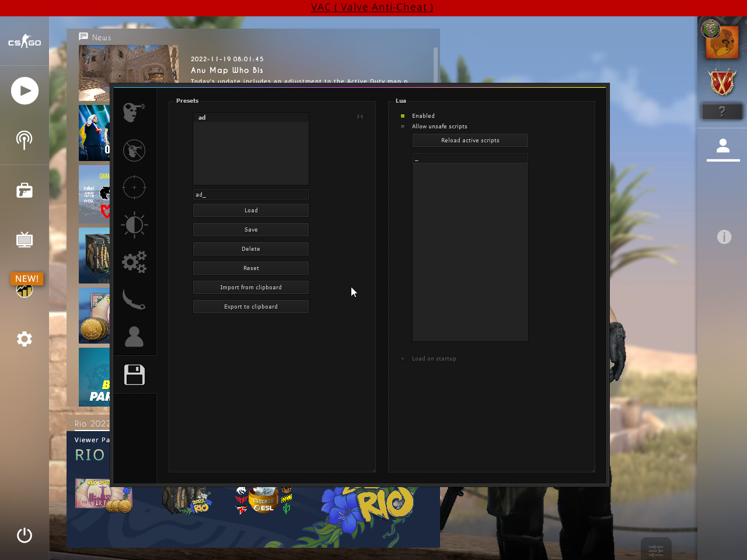This screenshot has width=747, height=560.
Task: Click the round info icon on right sidebar
Action: pyautogui.click(x=724, y=237)
